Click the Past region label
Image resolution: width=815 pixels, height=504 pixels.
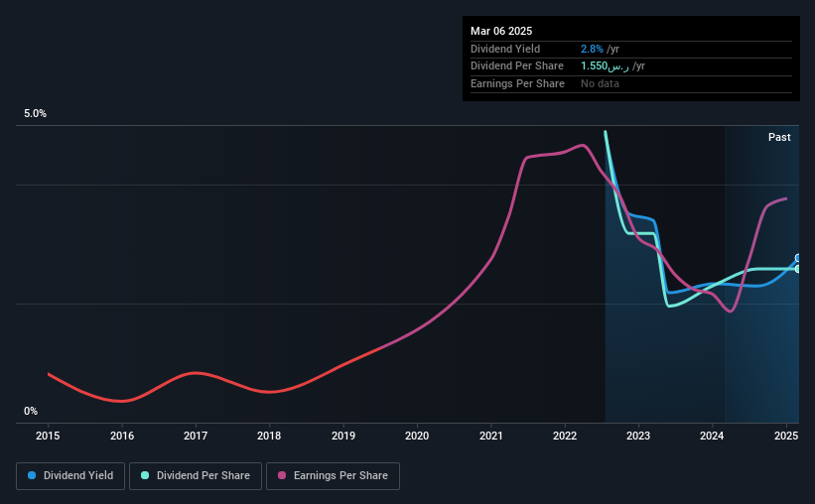point(779,137)
